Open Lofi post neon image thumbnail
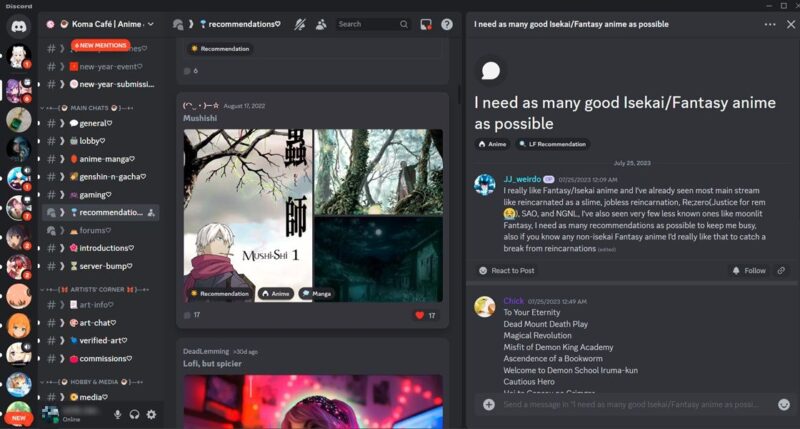The height and width of the screenshot is (429, 800). coord(313,401)
